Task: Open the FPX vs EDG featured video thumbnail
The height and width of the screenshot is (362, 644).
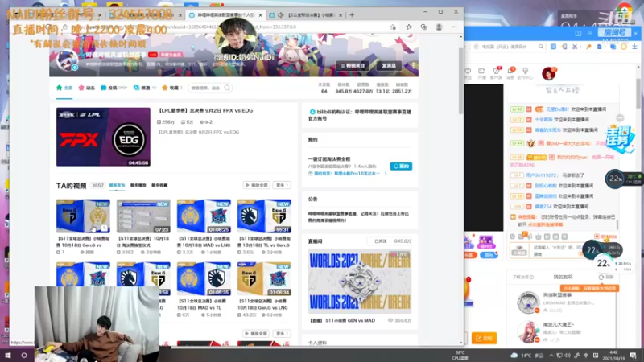Action: pos(103,137)
